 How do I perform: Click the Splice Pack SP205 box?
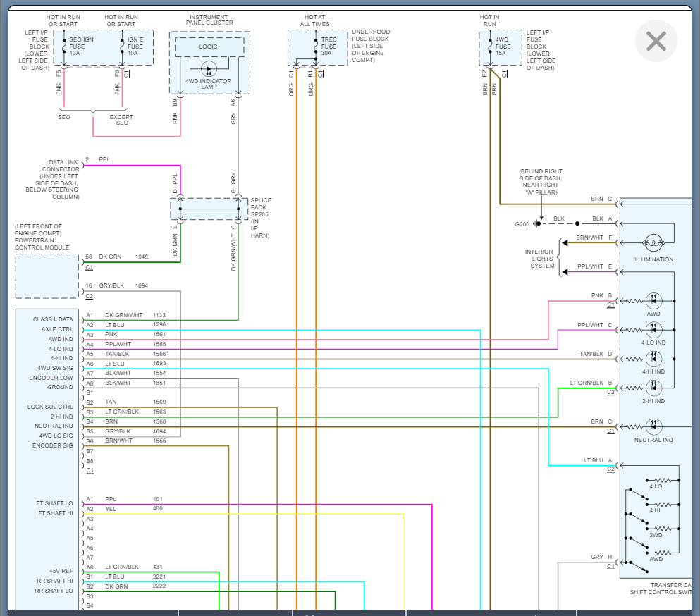[209, 209]
